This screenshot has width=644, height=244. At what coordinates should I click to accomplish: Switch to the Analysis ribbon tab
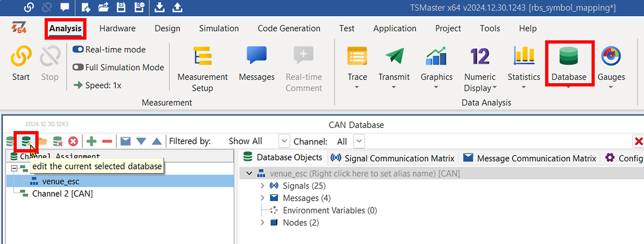pyautogui.click(x=65, y=28)
